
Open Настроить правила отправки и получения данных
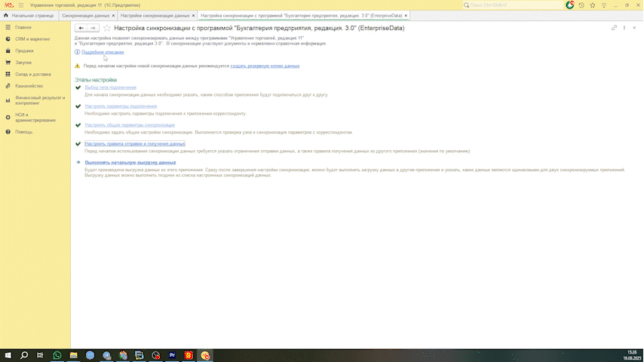[x=135, y=144]
